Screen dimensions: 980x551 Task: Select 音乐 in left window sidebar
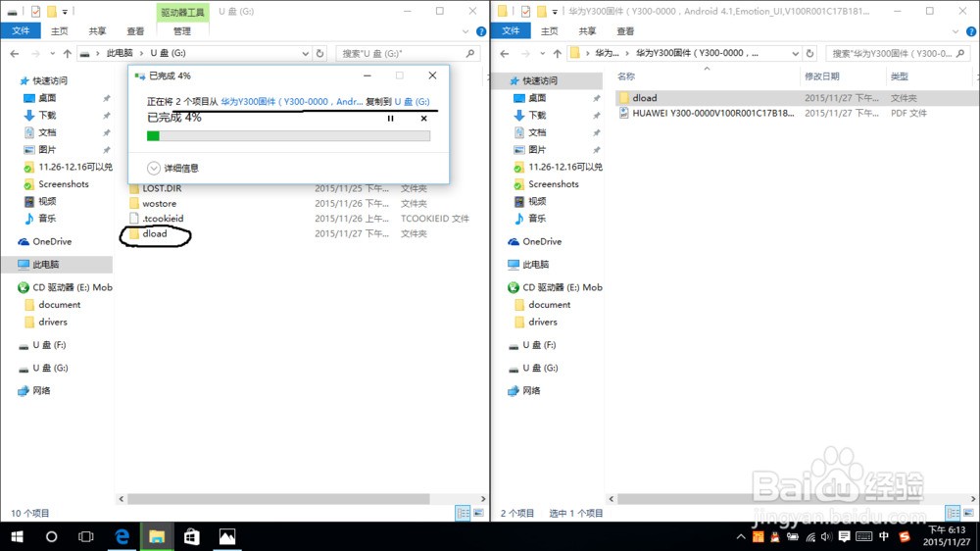[47, 219]
